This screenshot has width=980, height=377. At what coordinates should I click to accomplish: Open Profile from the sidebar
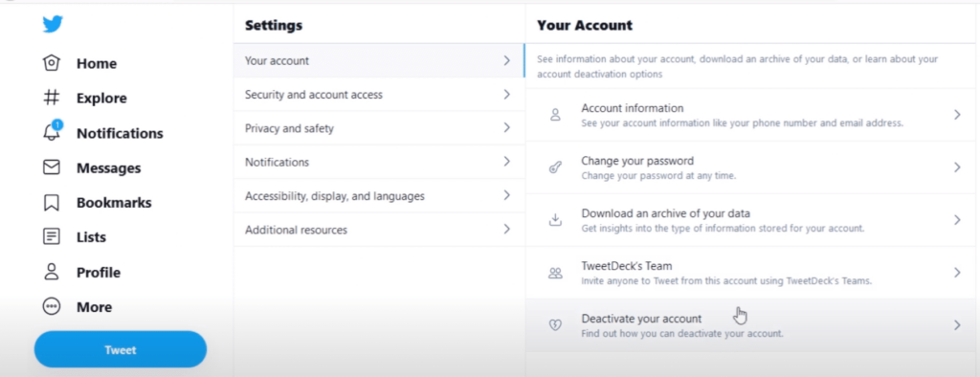coord(99,273)
